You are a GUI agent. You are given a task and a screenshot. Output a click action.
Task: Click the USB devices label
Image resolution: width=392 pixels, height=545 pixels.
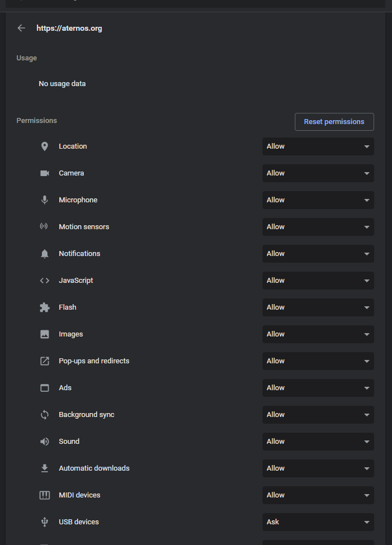pos(79,522)
